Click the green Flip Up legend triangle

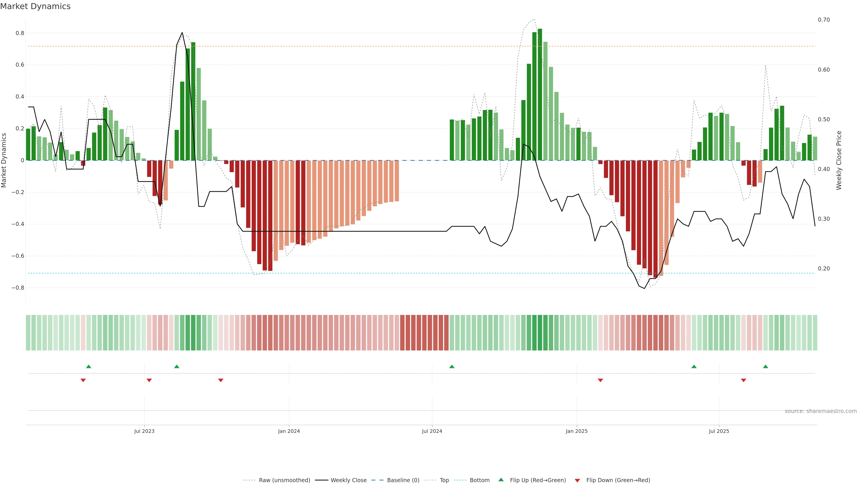(501, 480)
